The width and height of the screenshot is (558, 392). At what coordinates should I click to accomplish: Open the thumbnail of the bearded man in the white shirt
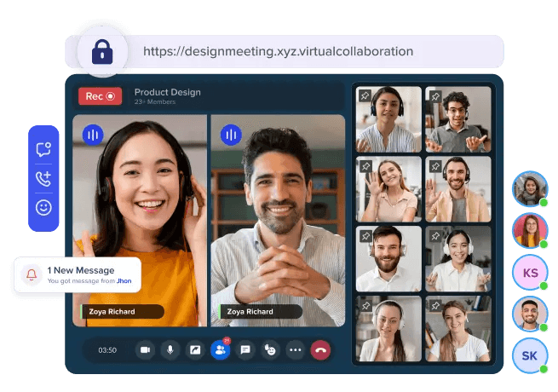[388, 259]
